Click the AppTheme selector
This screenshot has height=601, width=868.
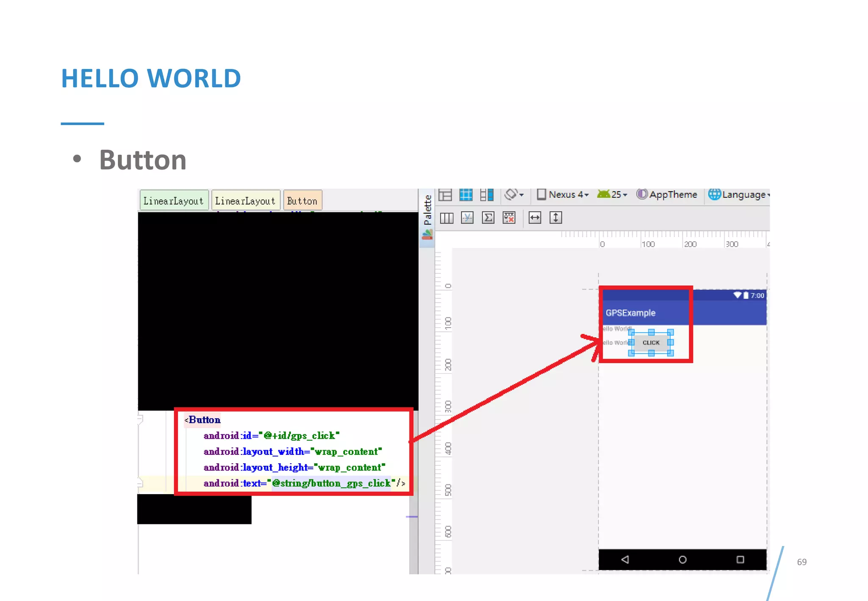click(667, 195)
